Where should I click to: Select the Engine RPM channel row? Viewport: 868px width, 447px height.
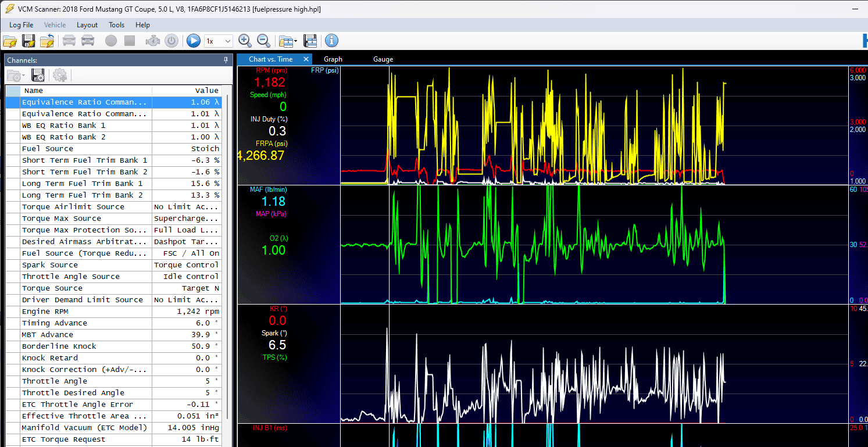coord(113,312)
